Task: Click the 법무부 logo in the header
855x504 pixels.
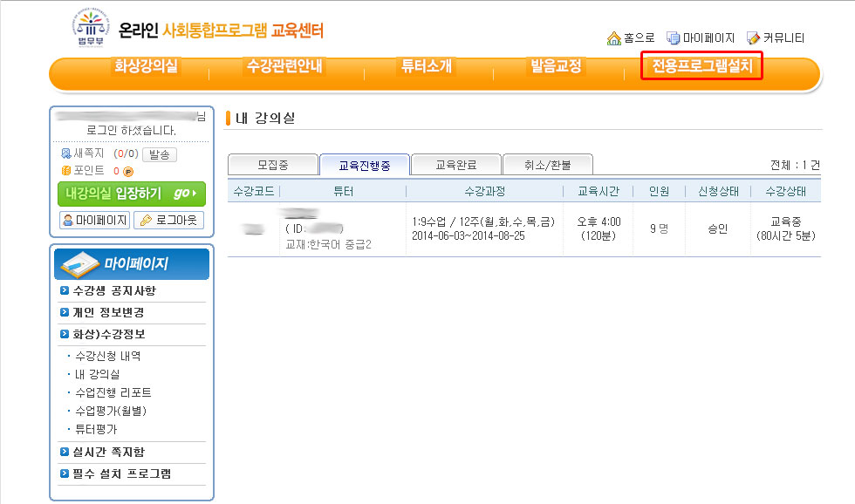Action: tap(90, 31)
